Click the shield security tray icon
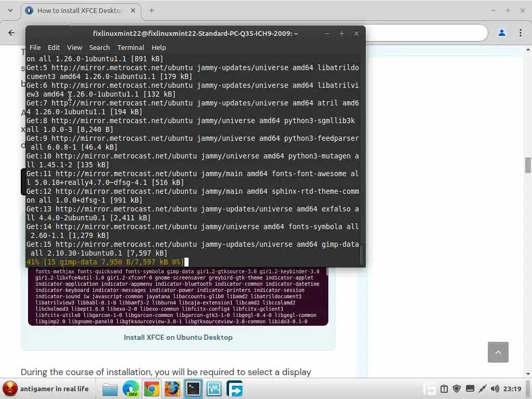The image size is (532, 399). pyautogui.click(x=457, y=389)
